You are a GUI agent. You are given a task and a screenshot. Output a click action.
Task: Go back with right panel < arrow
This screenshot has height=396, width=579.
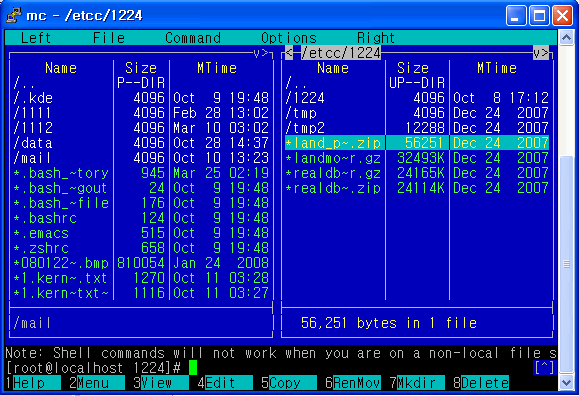tap(289, 53)
